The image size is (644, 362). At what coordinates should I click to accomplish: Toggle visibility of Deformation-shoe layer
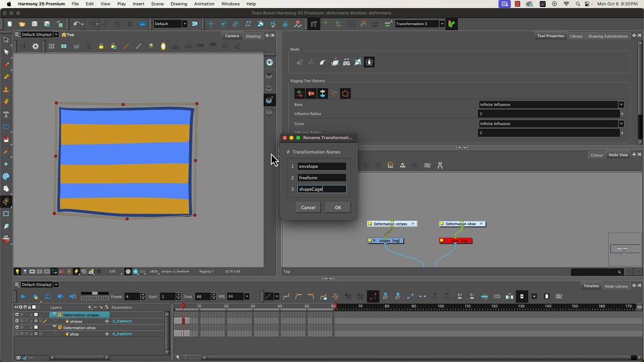[x=17, y=328]
